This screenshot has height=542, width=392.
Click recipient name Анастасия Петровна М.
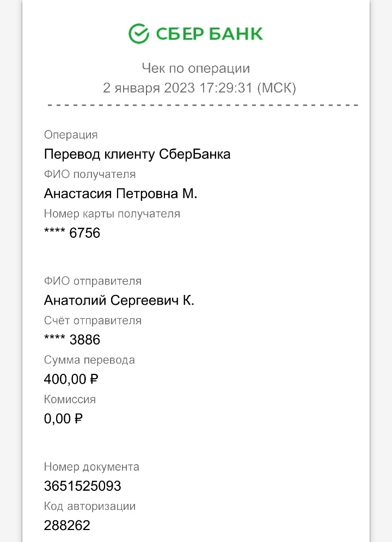[x=120, y=194]
